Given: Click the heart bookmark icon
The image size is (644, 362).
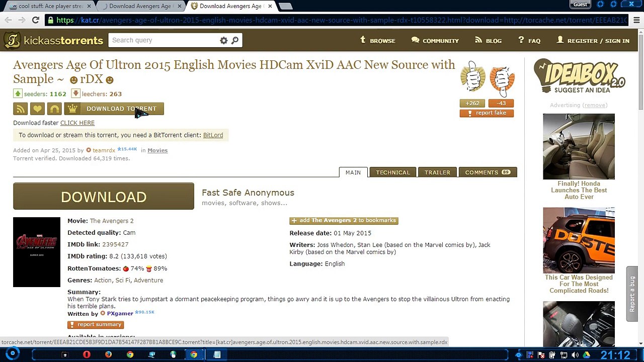Looking at the screenshot, I should click(37, 109).
